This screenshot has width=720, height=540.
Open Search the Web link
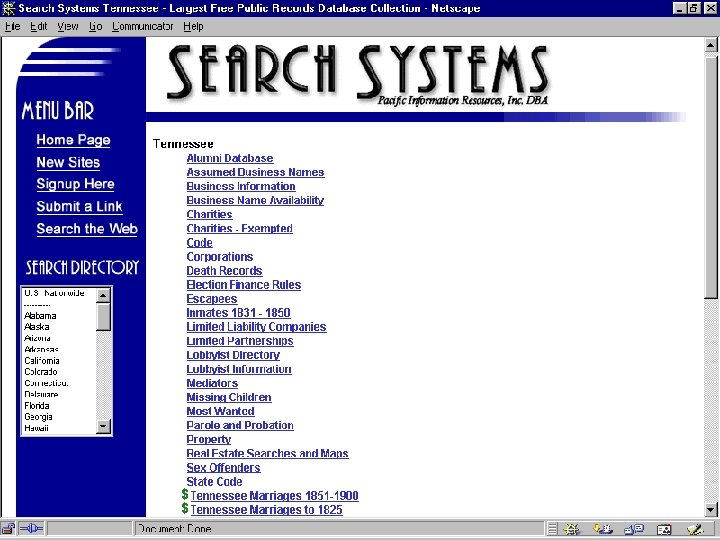(x=87, y=229)
